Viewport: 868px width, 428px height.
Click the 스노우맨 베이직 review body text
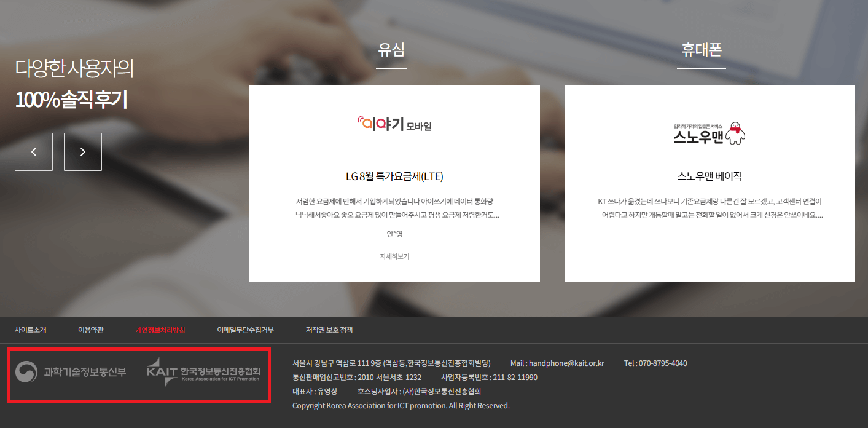point(710,208)
